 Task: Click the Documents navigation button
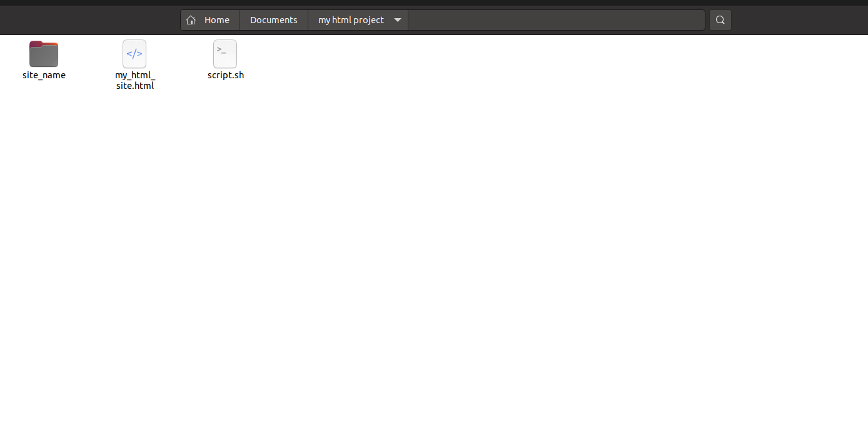273,19
